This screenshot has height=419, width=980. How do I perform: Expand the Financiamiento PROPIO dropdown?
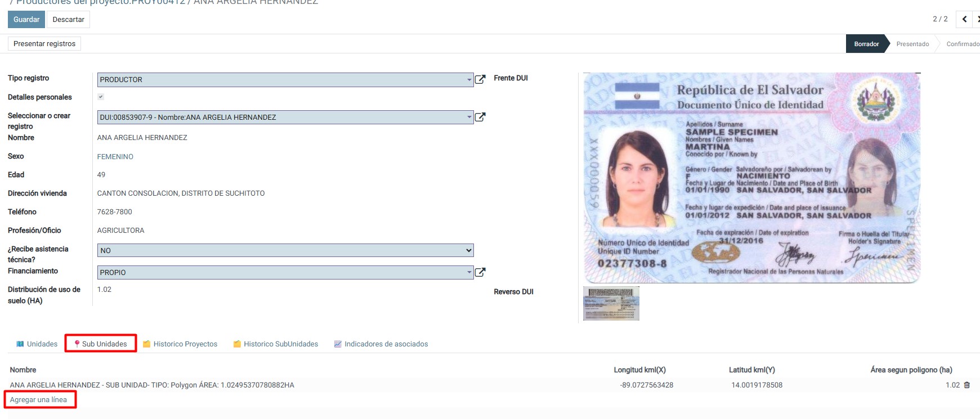pos(469,272)
